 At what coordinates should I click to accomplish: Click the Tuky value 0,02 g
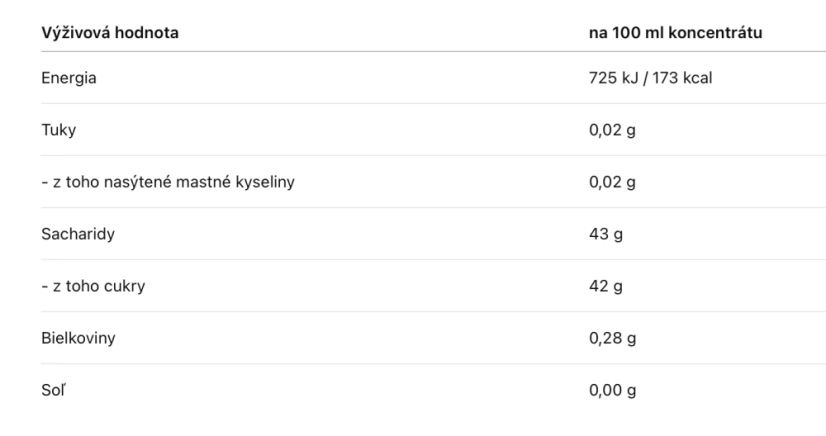tap(612, 130)
